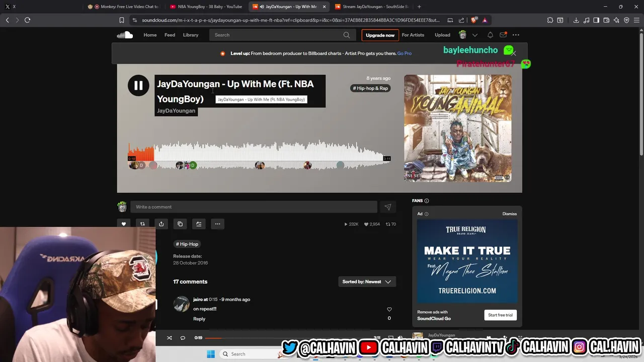
Task: Click the SoundCloud logo
Action: coord(125,35)
